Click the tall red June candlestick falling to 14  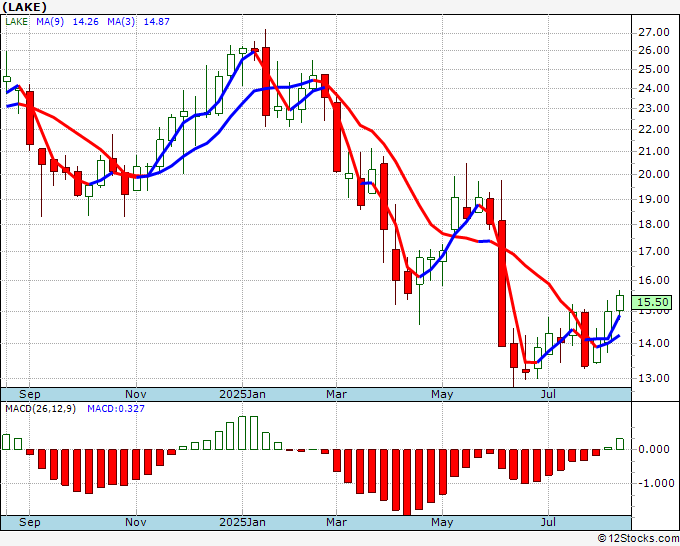click(x=502, y=283)
